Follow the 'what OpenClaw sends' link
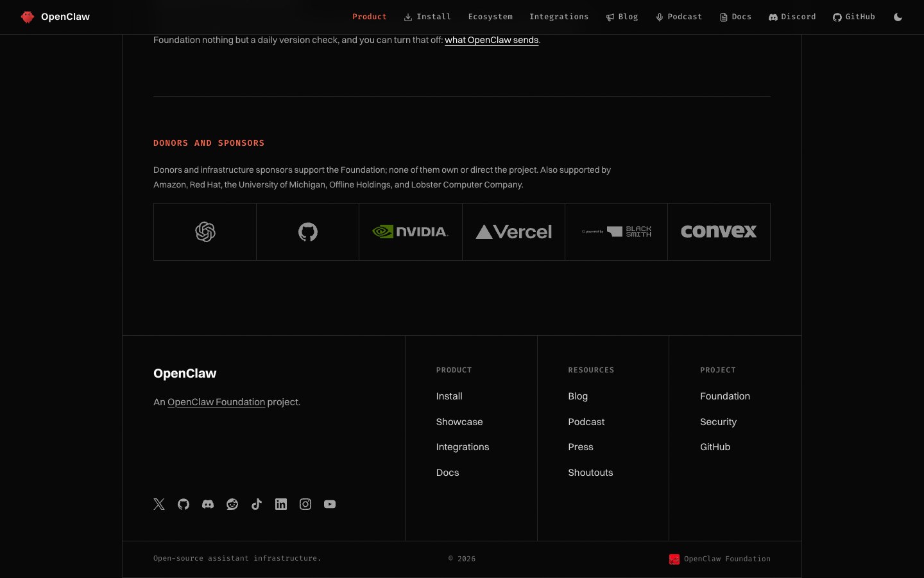Viewport: 924px width, 578px height. click(492, 40)
